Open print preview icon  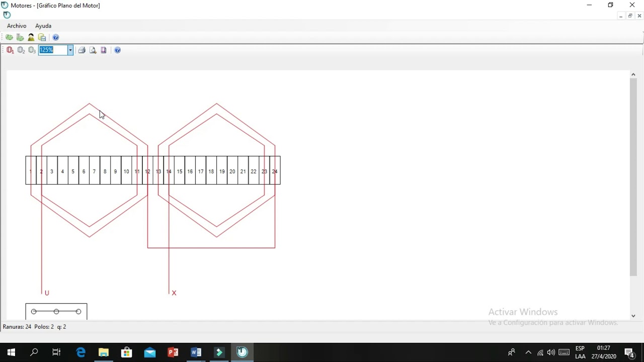coord(93,50)
